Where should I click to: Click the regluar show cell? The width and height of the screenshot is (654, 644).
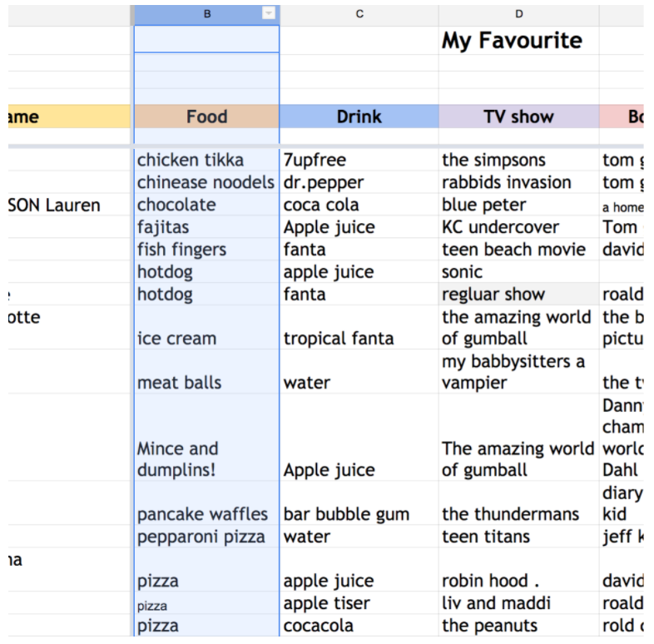click(518, 294)
